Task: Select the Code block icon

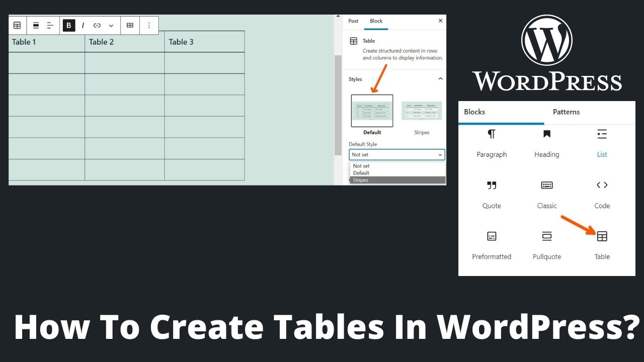Action: [602, 185]
